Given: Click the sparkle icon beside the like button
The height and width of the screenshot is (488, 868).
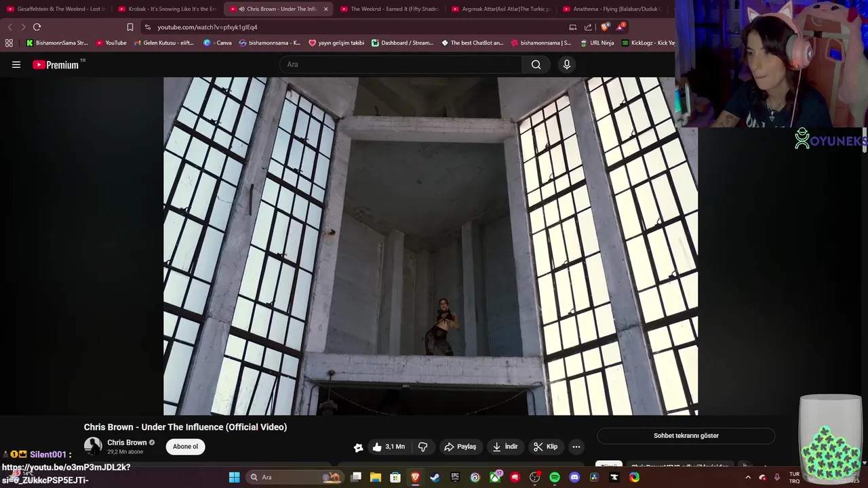Looking at the screenshot, I should click(x=358, y=447).
